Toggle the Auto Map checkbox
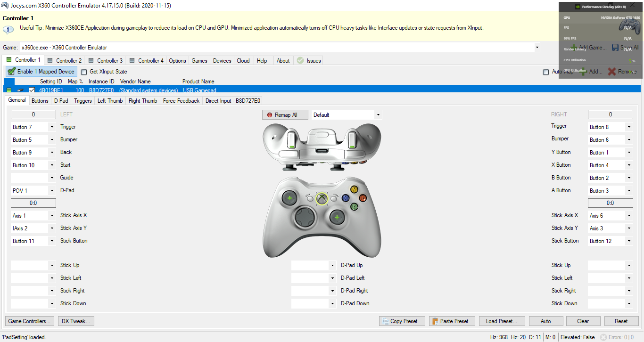The height and width of the screenshot is (342, 644). (546, 72)
